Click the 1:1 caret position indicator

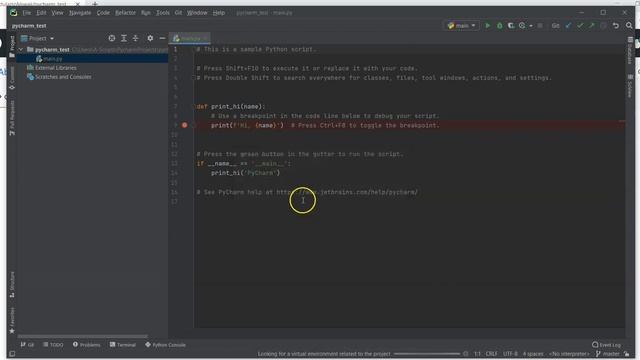click(477, 354)
